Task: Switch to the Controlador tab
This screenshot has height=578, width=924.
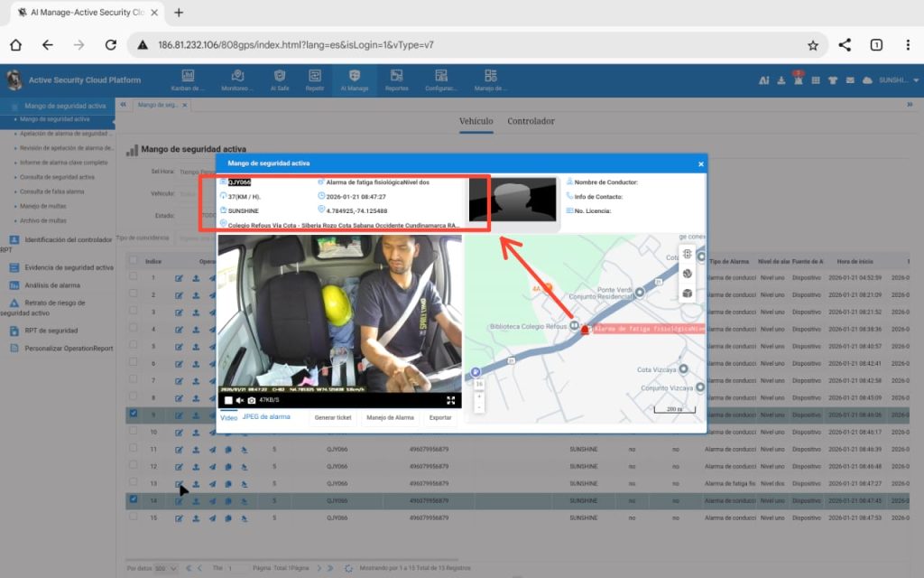Action: (x=531, y=121)
